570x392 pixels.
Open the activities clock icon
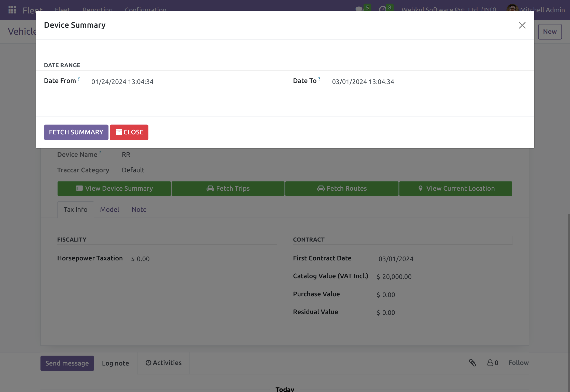[x=382, y=9]
